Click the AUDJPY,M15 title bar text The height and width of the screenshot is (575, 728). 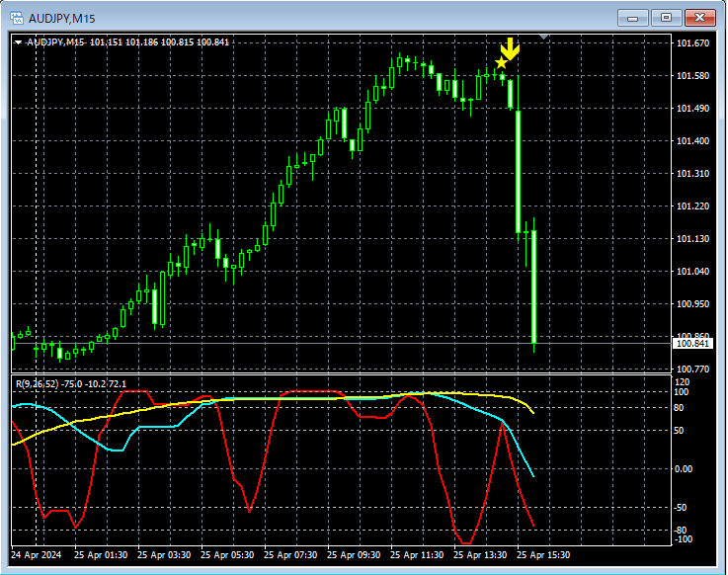tap(61, 17)
